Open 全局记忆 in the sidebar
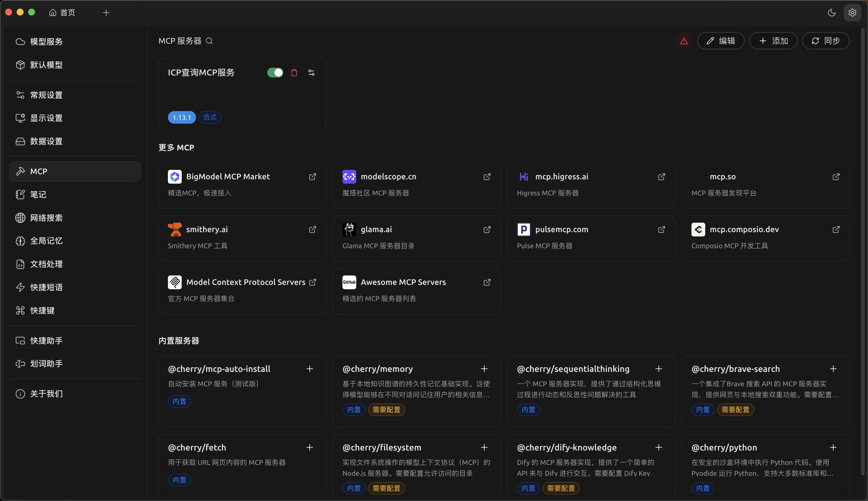This screenshot has width=868, height=501. click(75, 241)
